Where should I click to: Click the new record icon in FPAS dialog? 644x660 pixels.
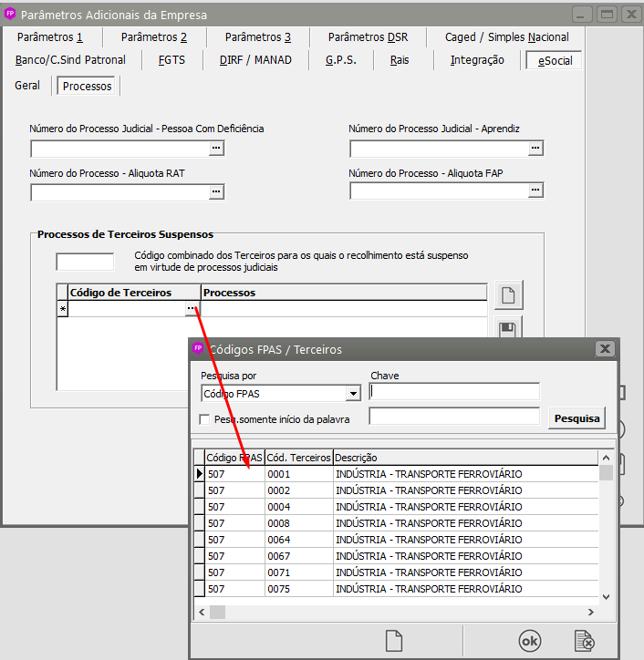(x=394, y=641)
